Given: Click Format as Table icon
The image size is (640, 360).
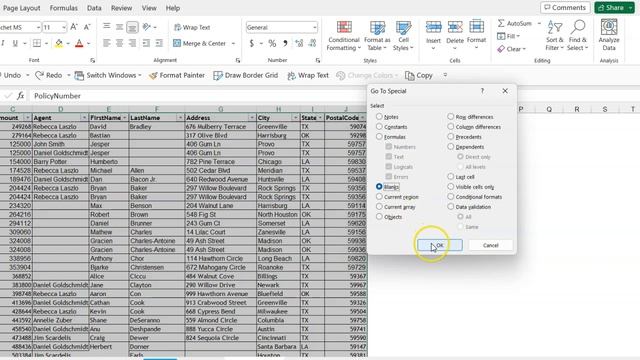Looking at the screenshot, I should (x=377, y=28).
